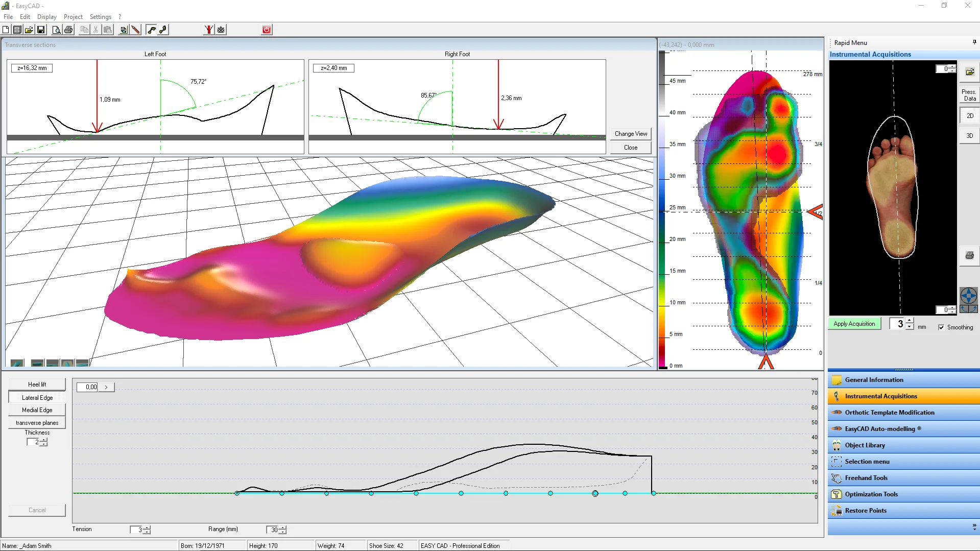Switch the acquisition view to 3D
The width and height of the screenshot is (980, 551).
tap(969, 136)
